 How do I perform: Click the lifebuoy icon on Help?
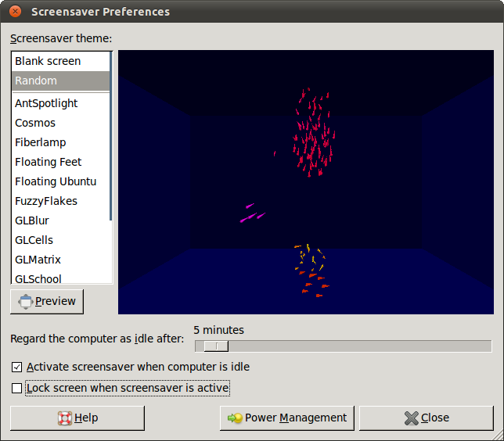65,418
